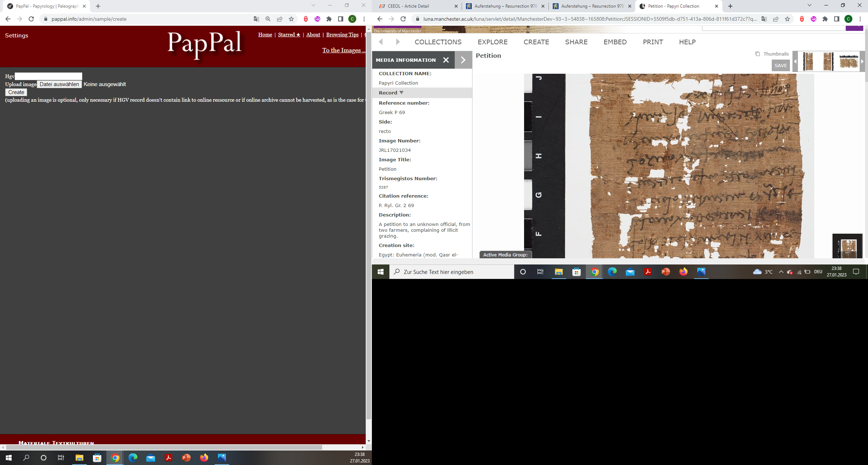Focus the Hgv input field

[x=48, y=76]
